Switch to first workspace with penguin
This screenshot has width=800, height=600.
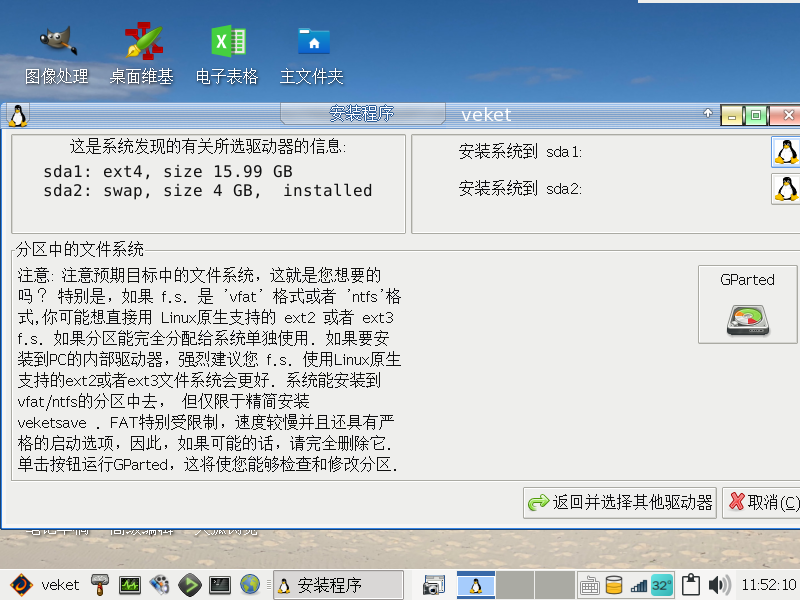(476, 585)
